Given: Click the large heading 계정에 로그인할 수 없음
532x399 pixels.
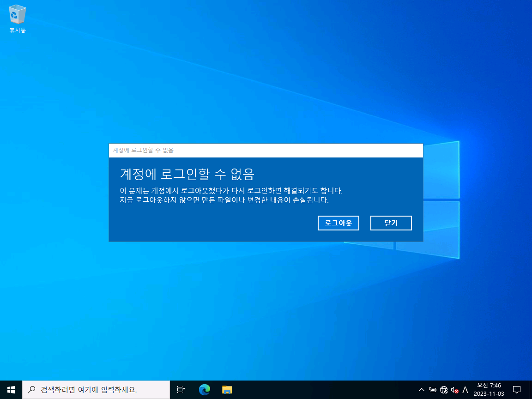Looking at the screenshot, I should 187,175.
